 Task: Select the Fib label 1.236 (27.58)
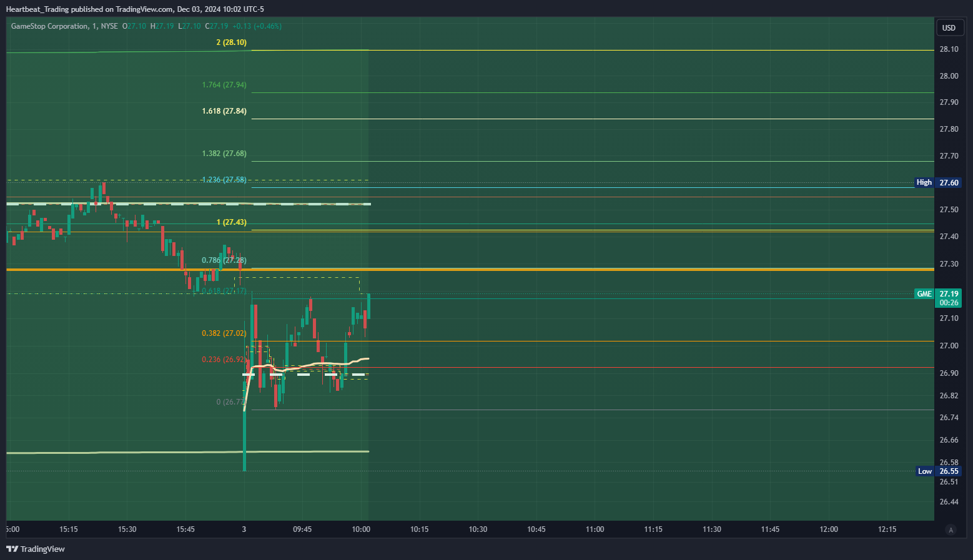(224, 180)
